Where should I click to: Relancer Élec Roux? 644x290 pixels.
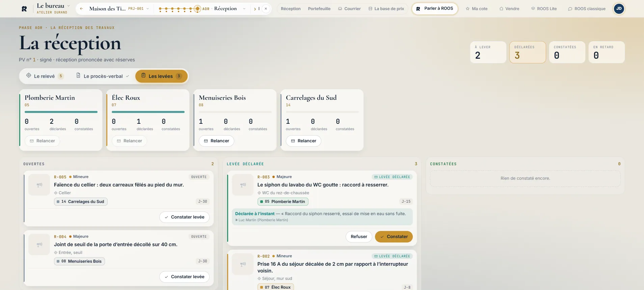129,141
